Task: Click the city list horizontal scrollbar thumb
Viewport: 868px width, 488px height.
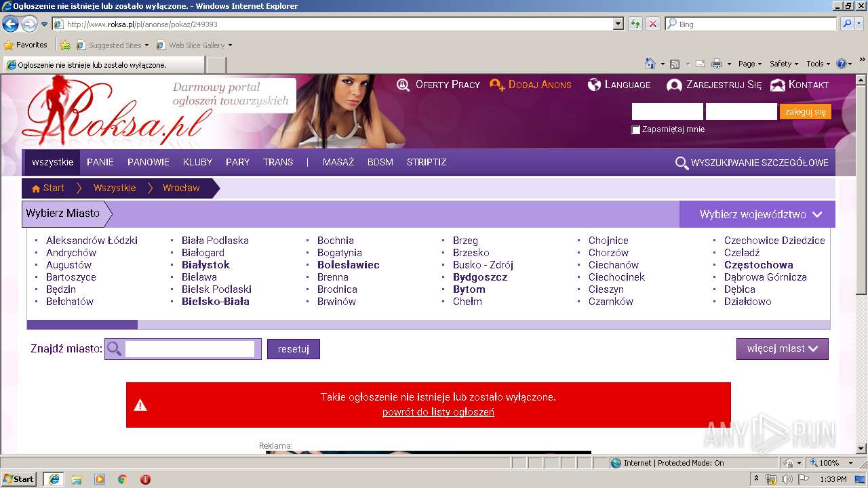Action: (x=82, y=325)
